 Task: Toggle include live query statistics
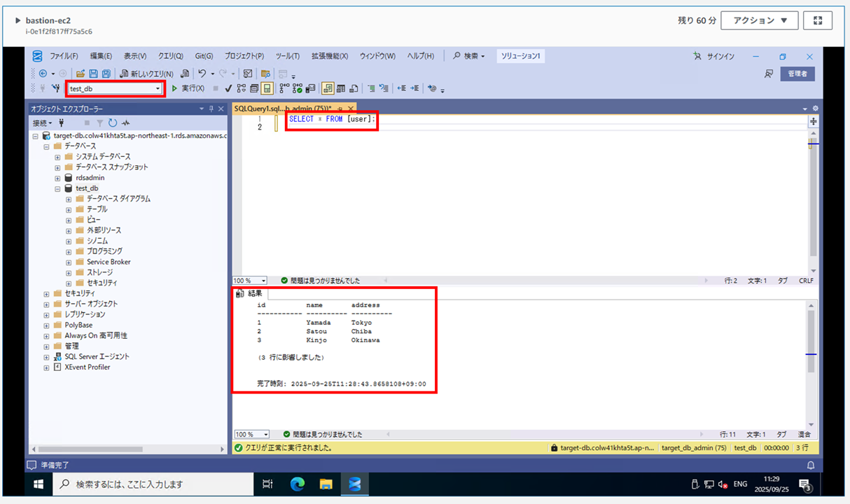(x=297, y=88)
